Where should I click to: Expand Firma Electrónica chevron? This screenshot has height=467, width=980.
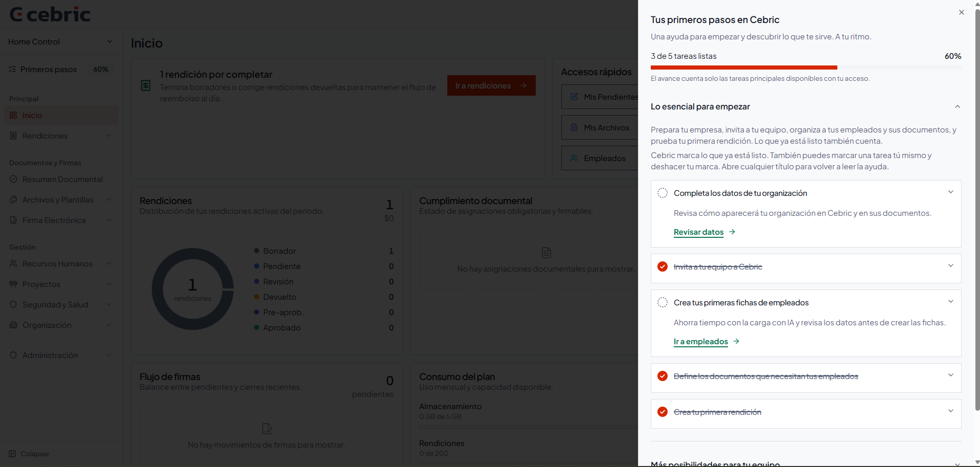coord(109,220)
